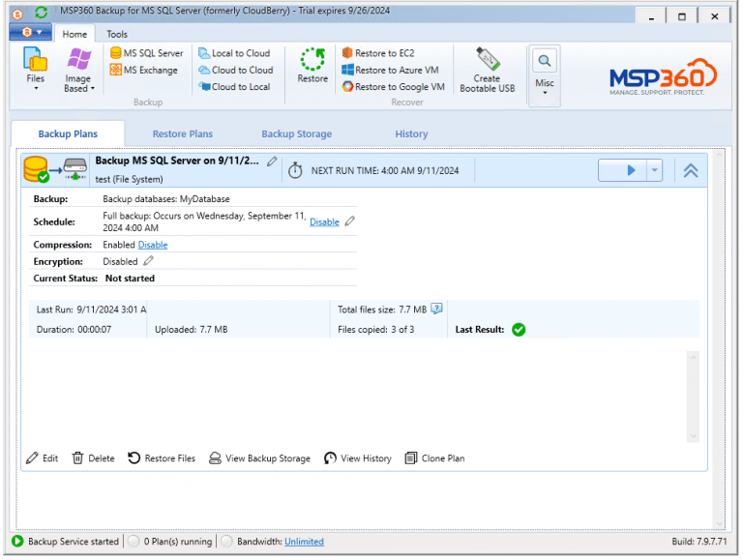The image size is (743, 560).
Task: Click the green Last Result checkmark
Action: [x=519, y=329]
